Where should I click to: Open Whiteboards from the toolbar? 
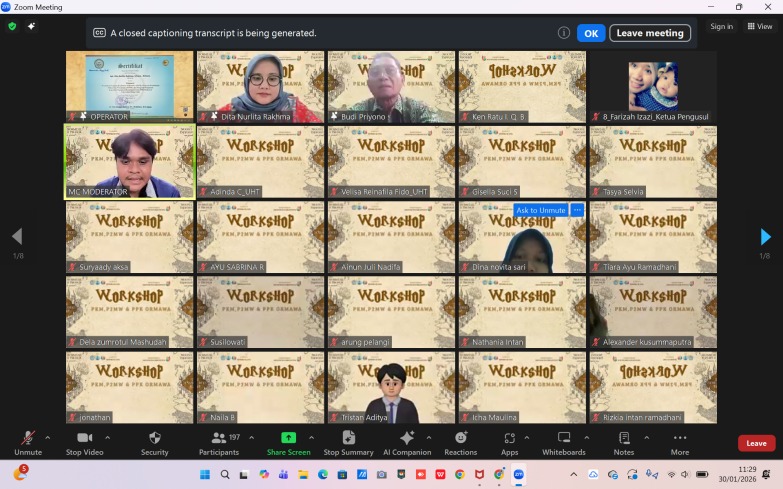(563, 442)
